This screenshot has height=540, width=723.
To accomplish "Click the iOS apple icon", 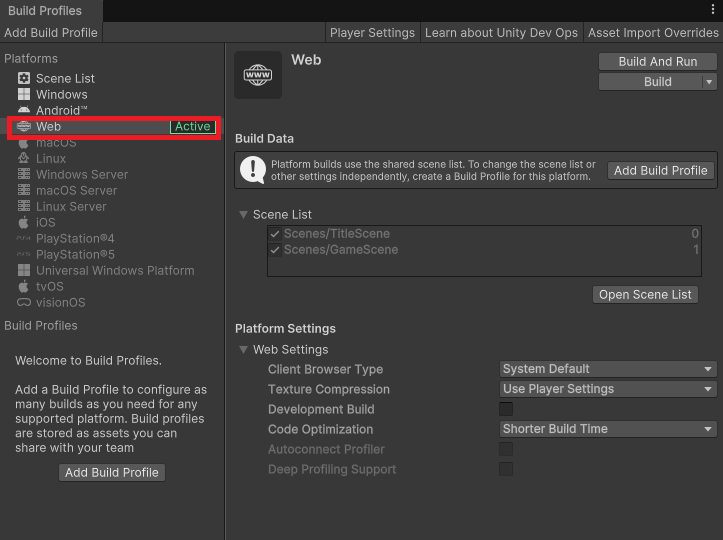I will point(24,222).
